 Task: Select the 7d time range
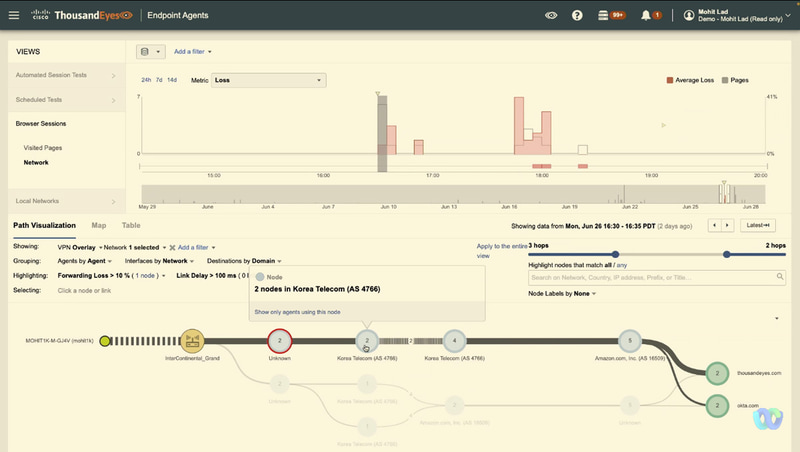(x=159, y=80)
